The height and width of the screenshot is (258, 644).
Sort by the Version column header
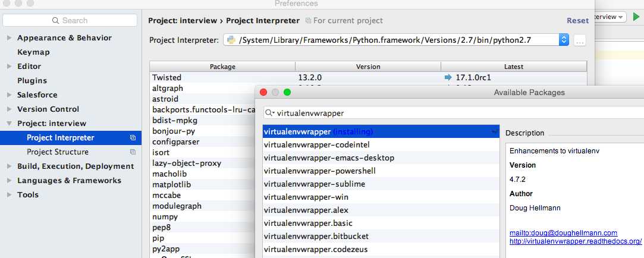coord(368,67)
